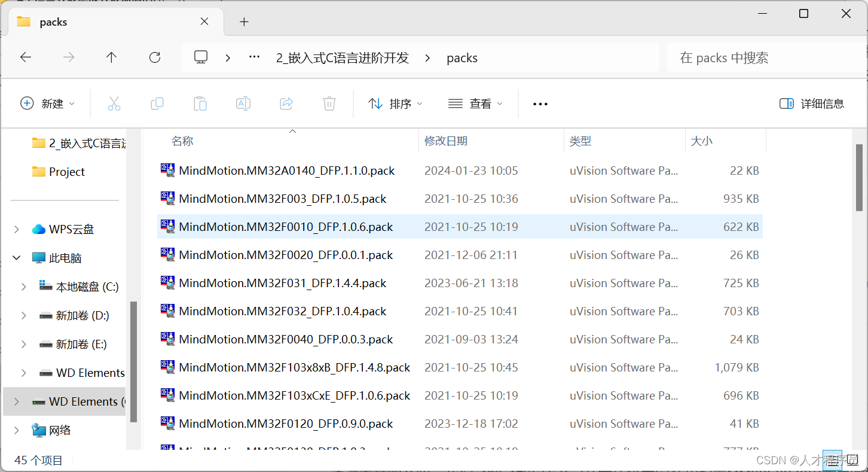Viewport: 868px width, 472px height.
Task: Click the 网络 network icon
Action: tap(39, 430)
